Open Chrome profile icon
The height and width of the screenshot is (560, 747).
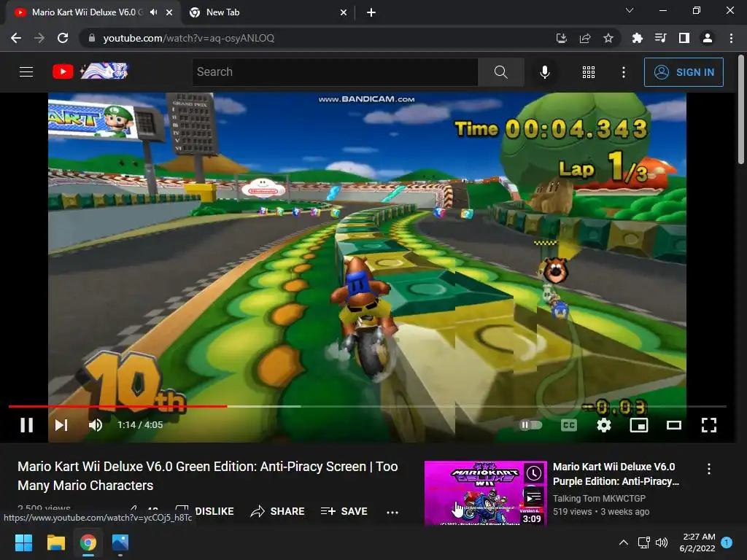[708, 38]
